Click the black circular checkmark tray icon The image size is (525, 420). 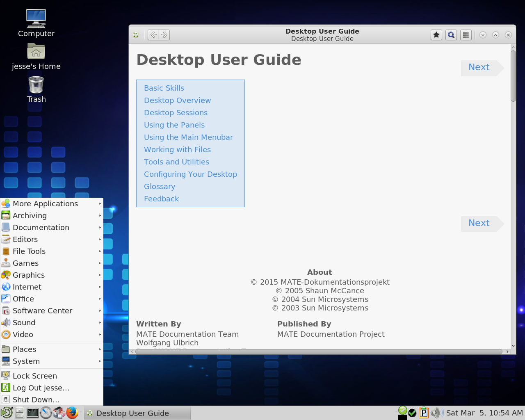click(412, 413)
